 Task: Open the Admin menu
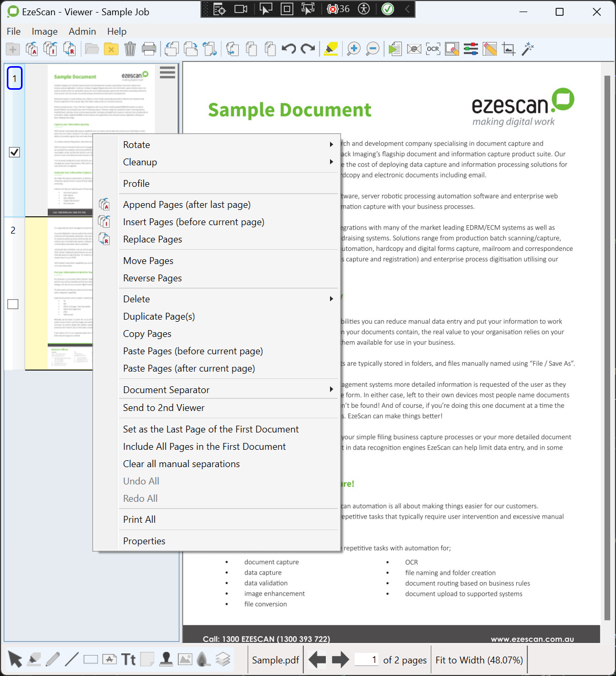(x=82, y=31)
